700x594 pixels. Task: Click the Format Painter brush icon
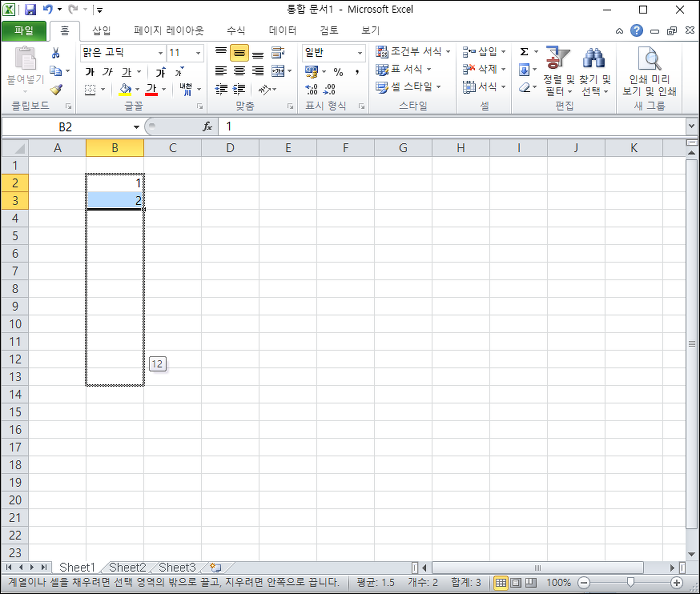click(x=56, y=89)
